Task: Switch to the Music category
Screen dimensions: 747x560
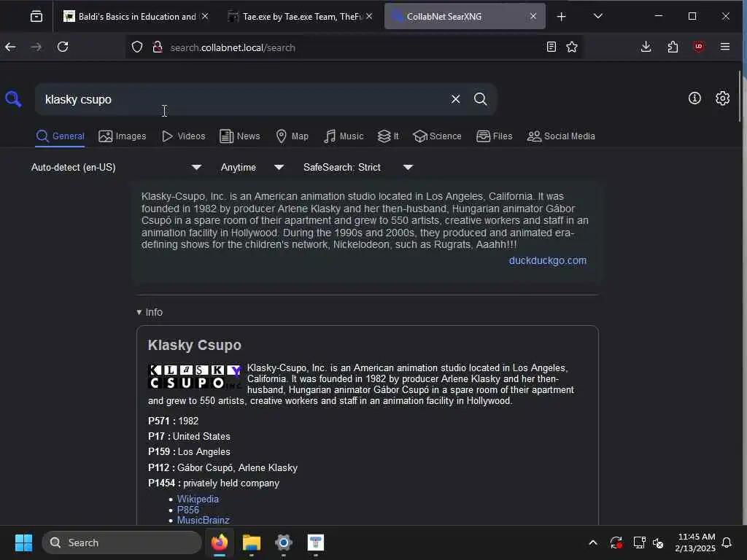Action: point(344,136)
